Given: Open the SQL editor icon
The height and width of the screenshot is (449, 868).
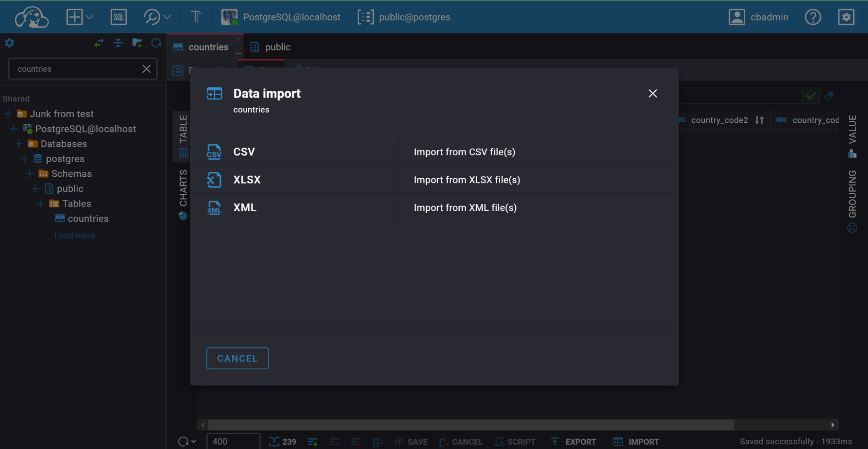Looking at the screenshot, I should [118, 17].
